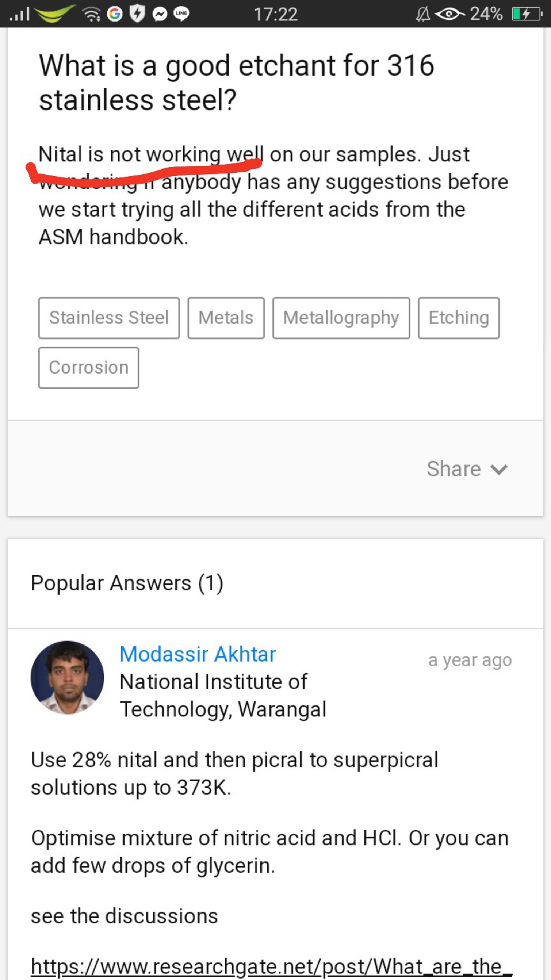The height and width of the screenshot is (980, 551).
Task: Tap the shield security icon in status bar
Action: (x=137, y=13)
